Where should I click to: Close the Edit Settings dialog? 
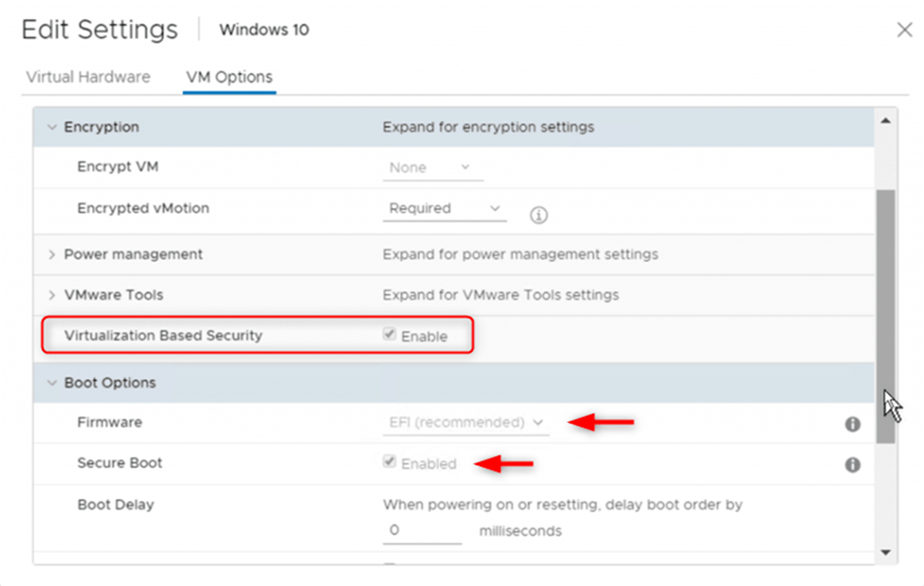905,29
